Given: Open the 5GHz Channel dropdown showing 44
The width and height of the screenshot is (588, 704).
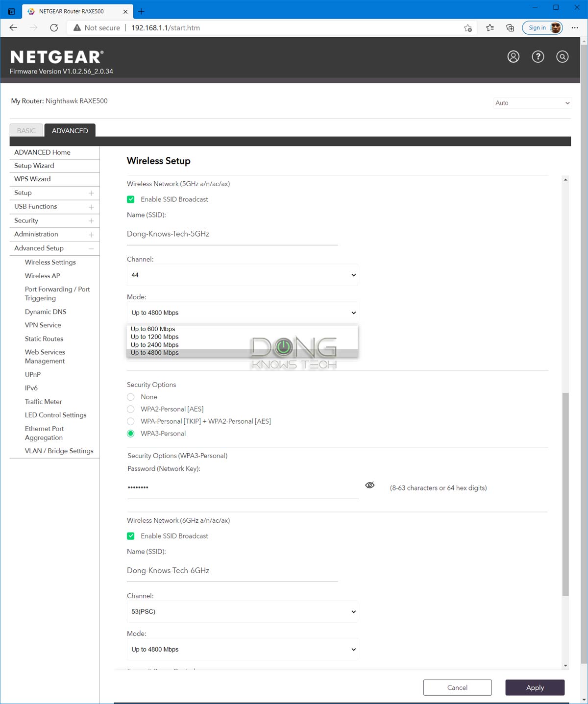Looking at the screenshot, I should pyautogui.click(x=242, y=275).
